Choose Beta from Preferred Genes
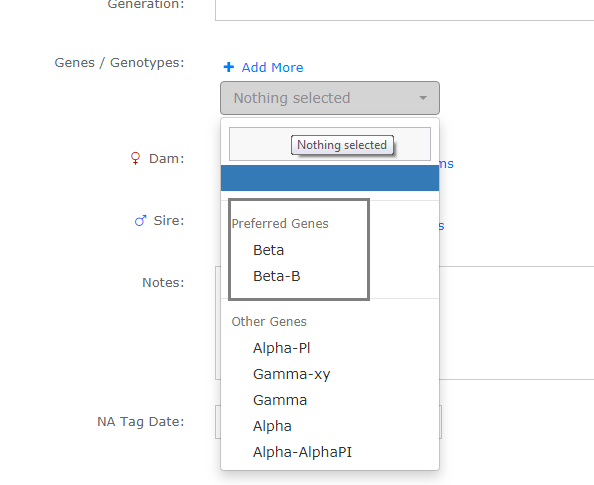The height and width of the screenshot is (485, 594). [x=269, y=250]
